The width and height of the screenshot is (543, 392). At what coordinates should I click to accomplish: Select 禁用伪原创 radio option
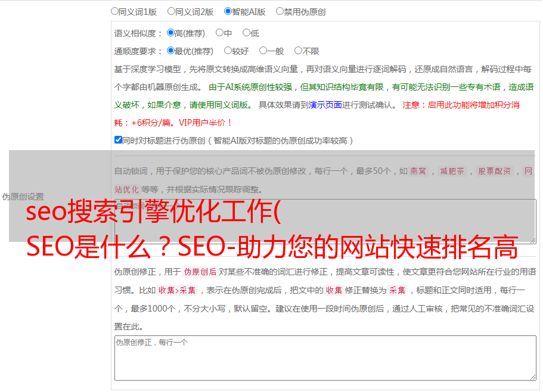[x=280, y=11]
